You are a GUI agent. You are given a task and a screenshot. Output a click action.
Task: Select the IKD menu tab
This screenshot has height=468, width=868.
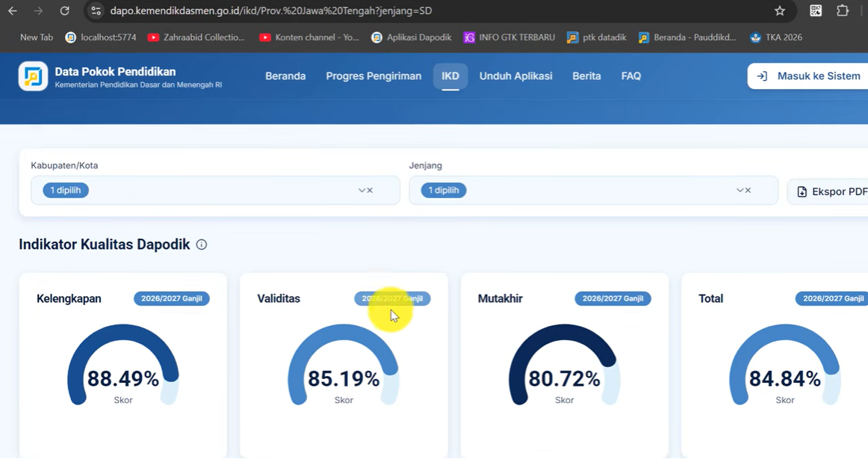450,76
